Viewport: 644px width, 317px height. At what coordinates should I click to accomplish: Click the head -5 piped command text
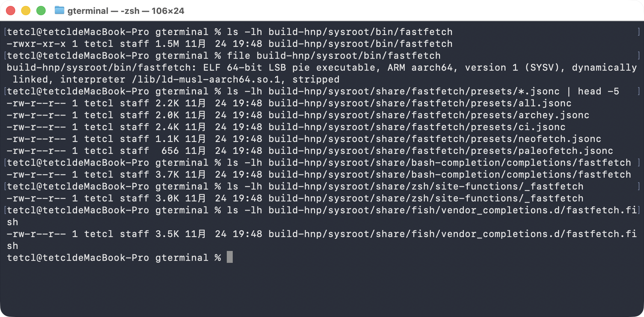[598, 91]
